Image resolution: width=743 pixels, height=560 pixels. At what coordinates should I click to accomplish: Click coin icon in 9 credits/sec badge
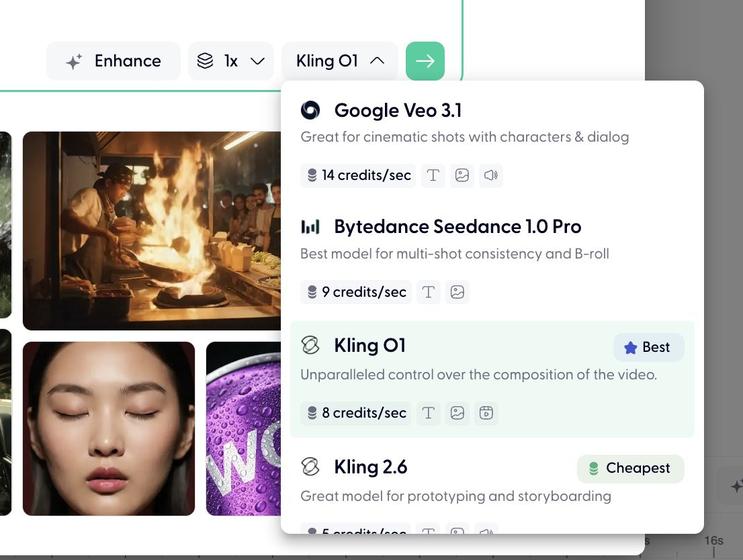(x=312, y=292)
